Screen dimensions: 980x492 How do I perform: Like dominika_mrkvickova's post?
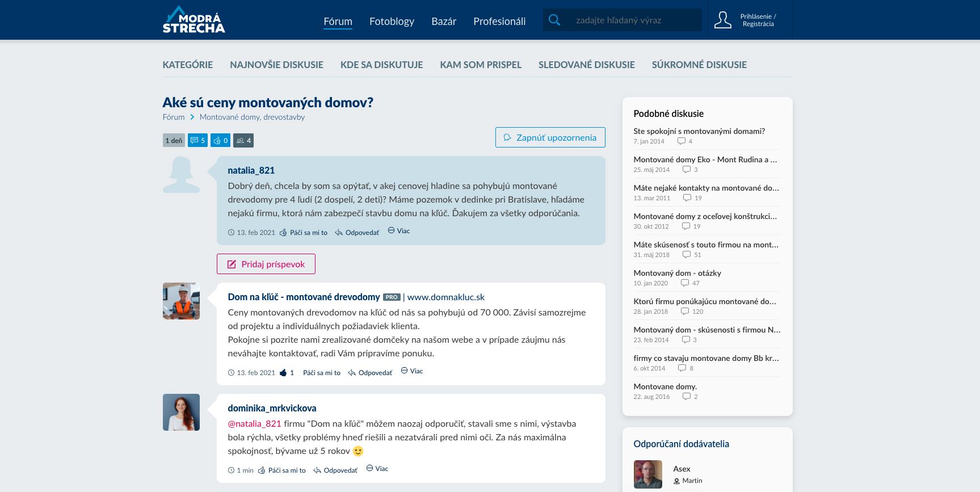(287, 470)
